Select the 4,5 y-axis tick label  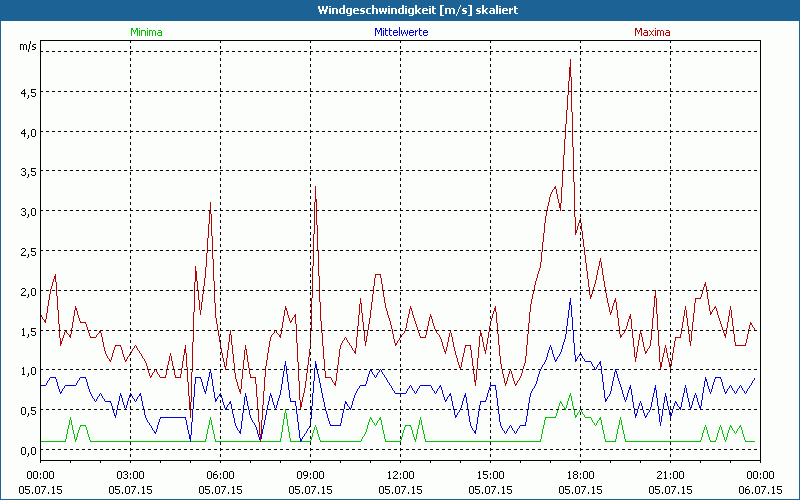coord(27,92)
